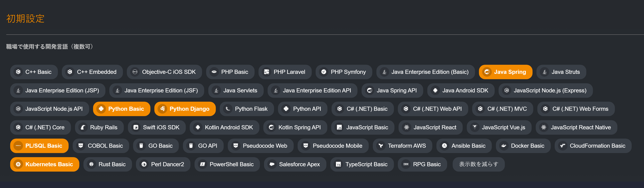Click the React atom icon beside JavaScript React
This screenshot has height=188, width=644.
point(407,127)
